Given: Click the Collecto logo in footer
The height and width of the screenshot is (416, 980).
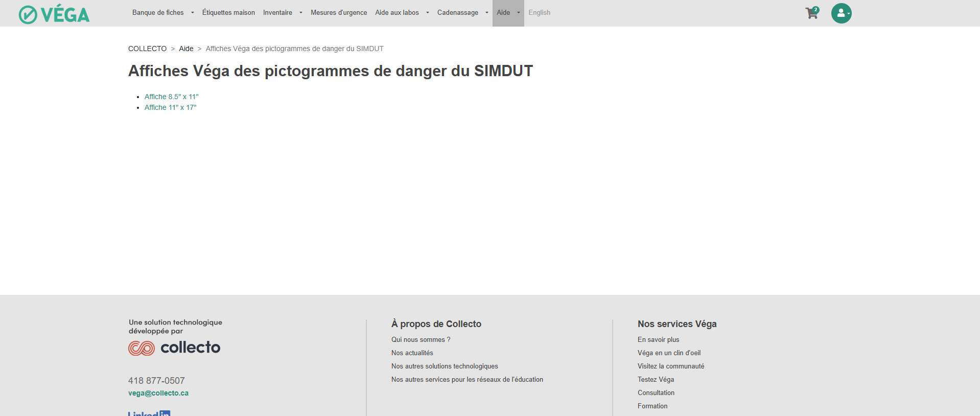Looking at the screenshot, I should click(174, 348).
